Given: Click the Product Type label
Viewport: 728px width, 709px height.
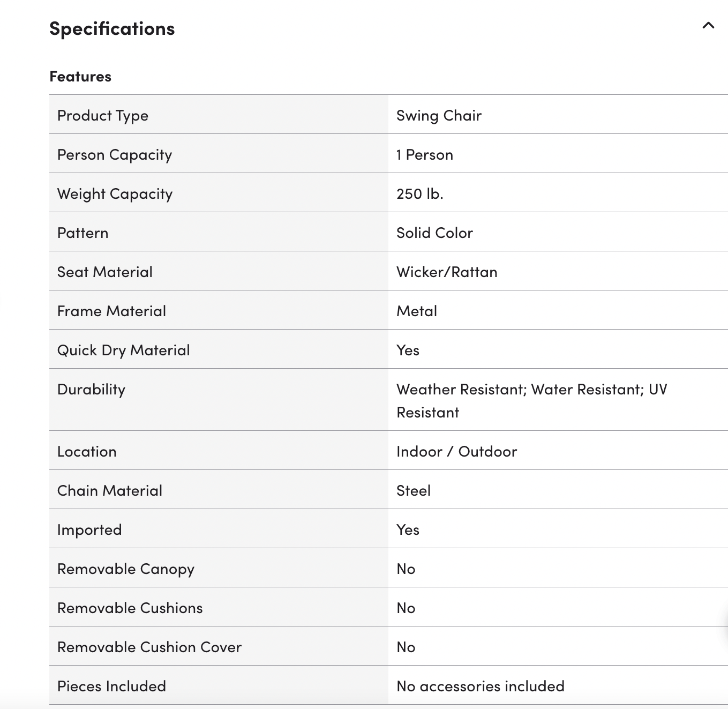Looking at the screenshot, I should click(103, 115).
